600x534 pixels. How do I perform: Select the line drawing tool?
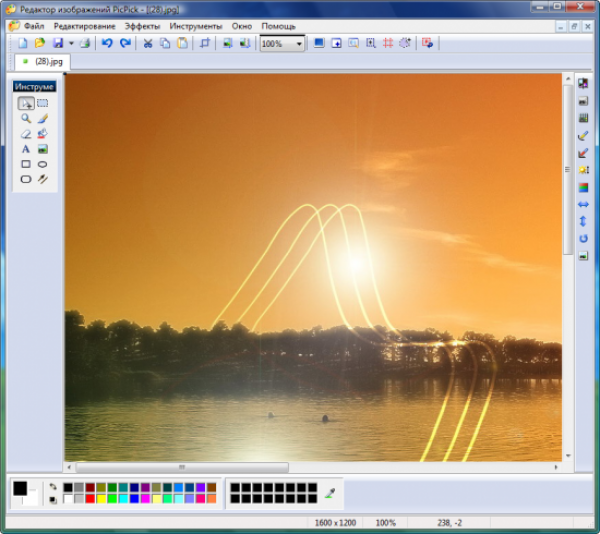pos(42,179)
